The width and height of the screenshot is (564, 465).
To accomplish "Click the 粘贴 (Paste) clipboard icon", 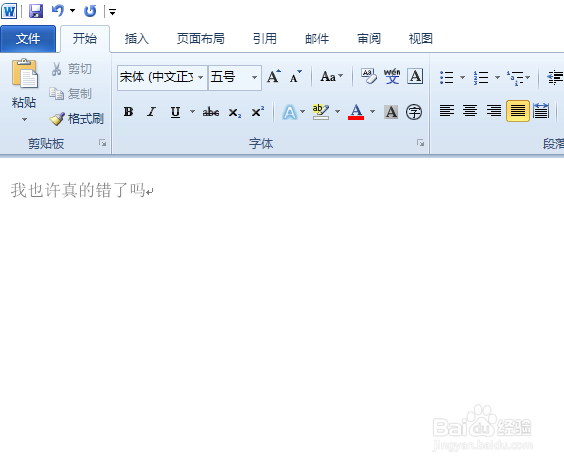I will point(24,74).
